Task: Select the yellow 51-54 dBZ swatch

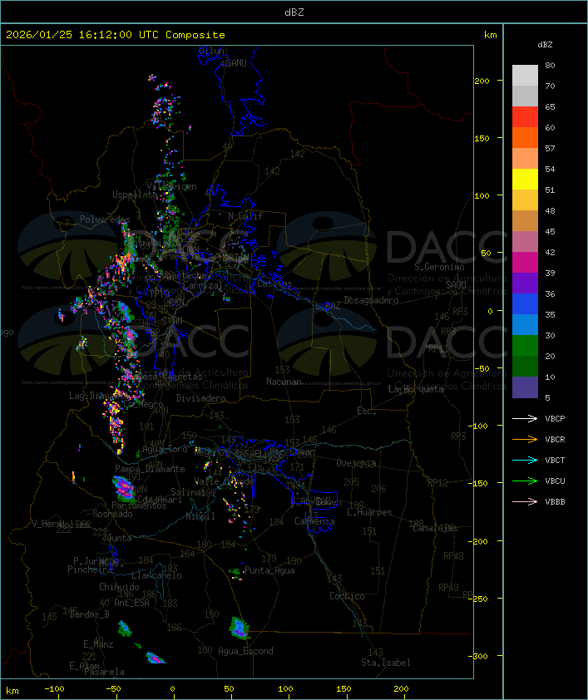Action: [525, 180]
